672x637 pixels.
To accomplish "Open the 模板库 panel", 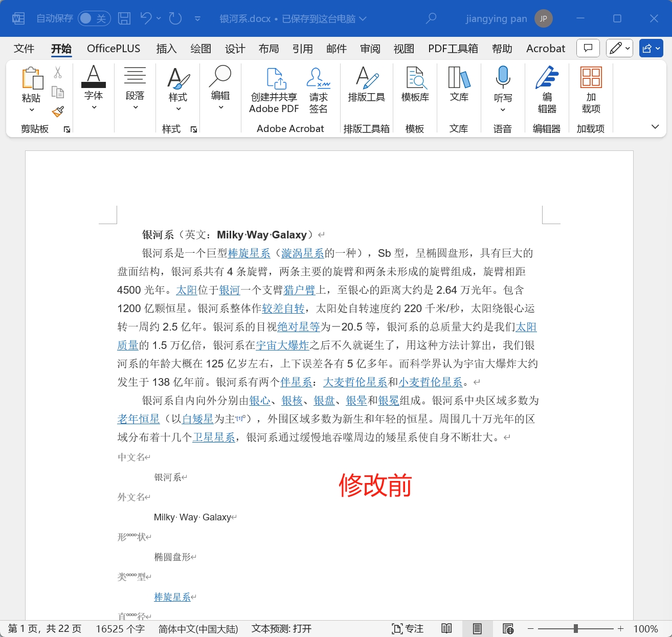I will click(415, 91).
